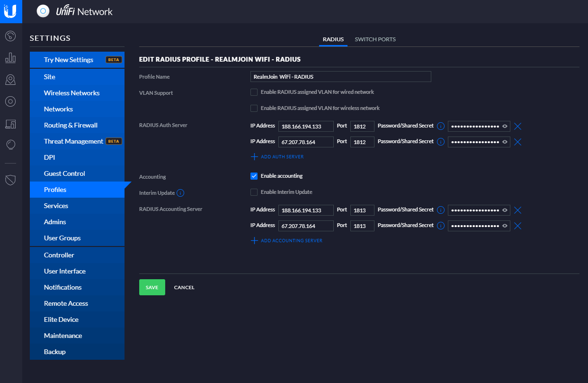Remove the 188.166.194.133 auth server entry

(517, 126)
